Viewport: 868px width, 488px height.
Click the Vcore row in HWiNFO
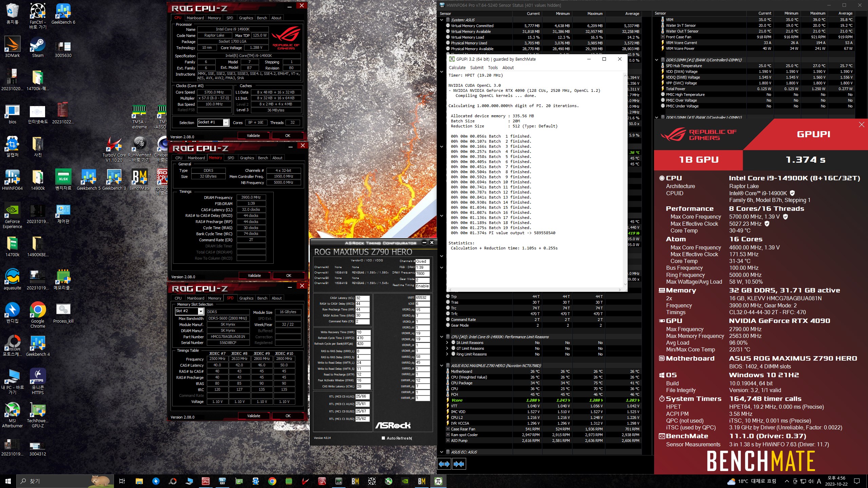point(543,400)
